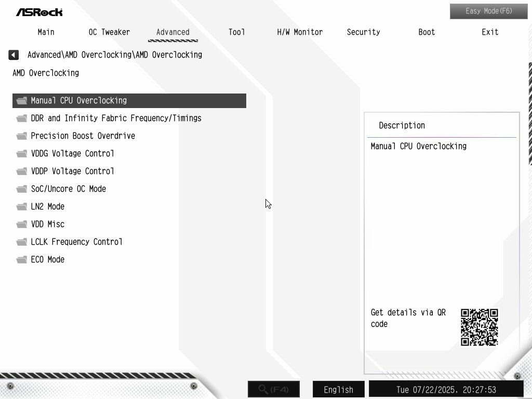Open VDDP Voltage Control submenu
Viewport: 532px width, 399px height.
point(72,171)
